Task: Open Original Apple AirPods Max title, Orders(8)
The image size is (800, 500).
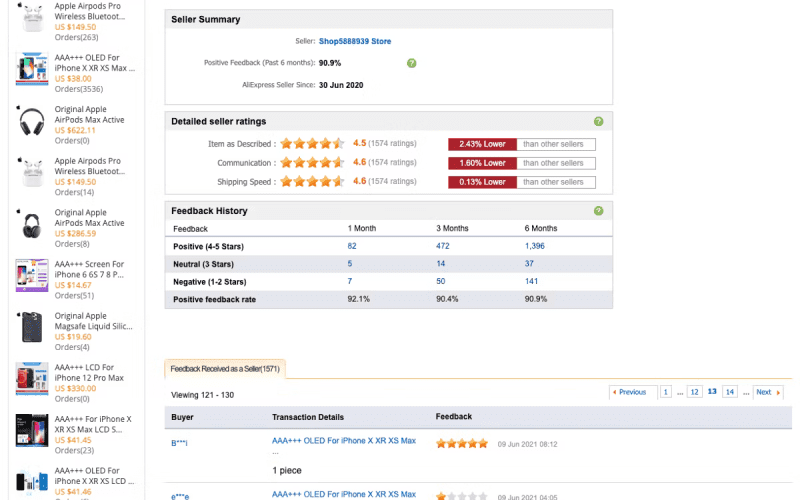Action: tap(90, 218)
